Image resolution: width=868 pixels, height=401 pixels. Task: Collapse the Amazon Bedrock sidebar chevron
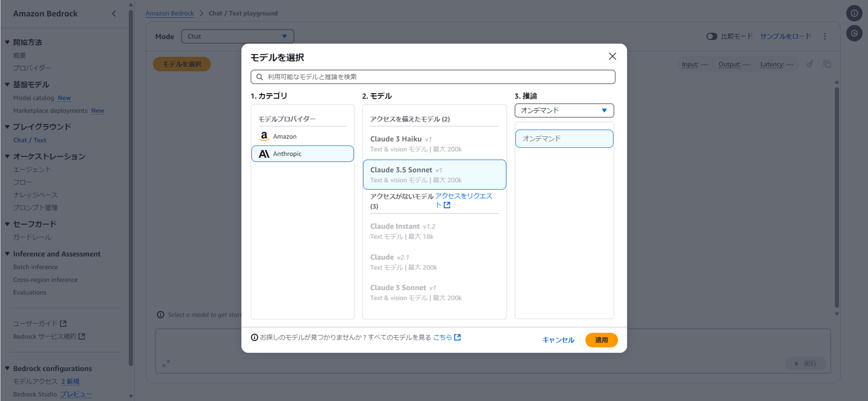tap(114, 13)
